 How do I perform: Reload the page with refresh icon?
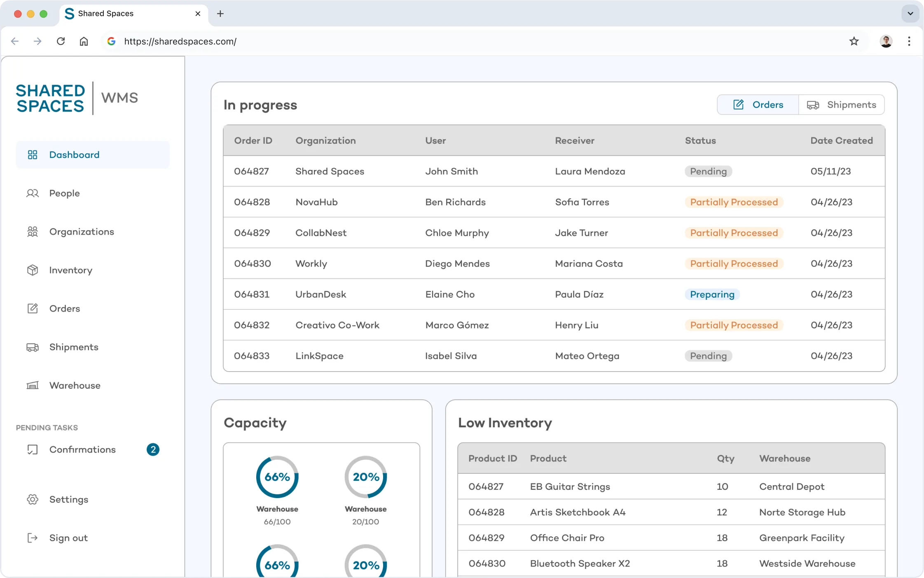pyautogui.click(x=61, y=41)
